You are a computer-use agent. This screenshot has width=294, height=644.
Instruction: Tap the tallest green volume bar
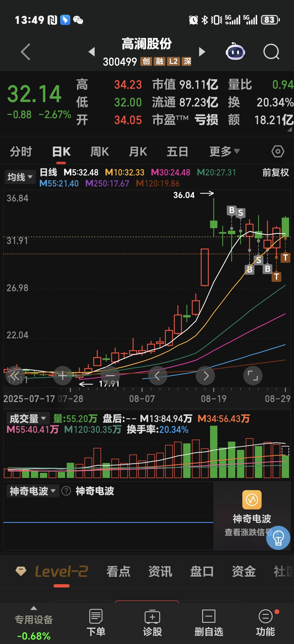click(214, 452)
